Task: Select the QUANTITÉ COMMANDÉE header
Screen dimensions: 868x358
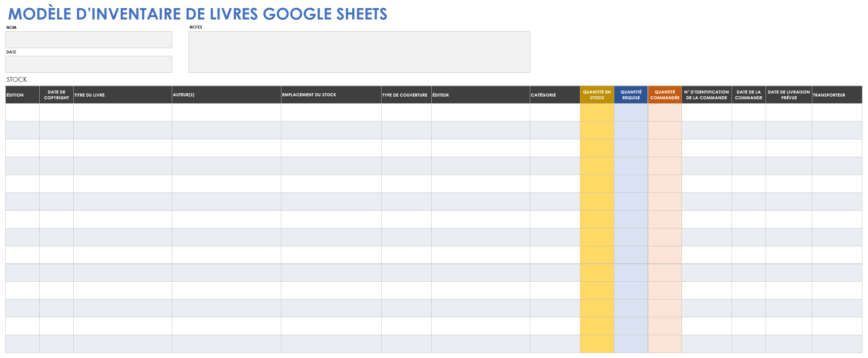Action: click(665, 95)
